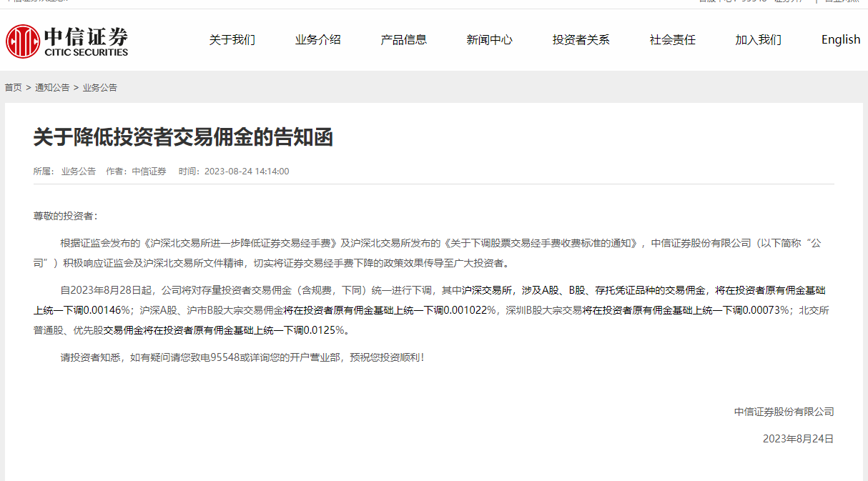868x481 pixels.
Task: Click the signature line 中信证券股份有限公司
Action: pos(784,412)
